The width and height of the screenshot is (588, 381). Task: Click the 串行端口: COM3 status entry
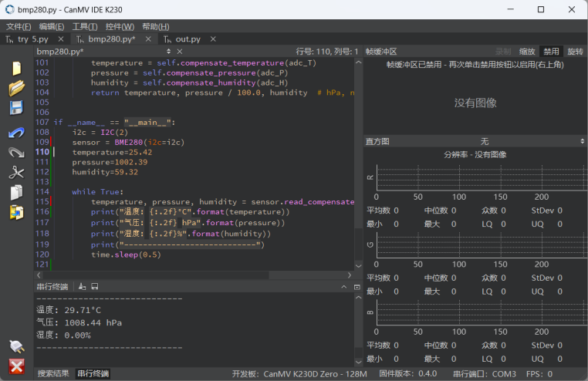coord(485,374)
